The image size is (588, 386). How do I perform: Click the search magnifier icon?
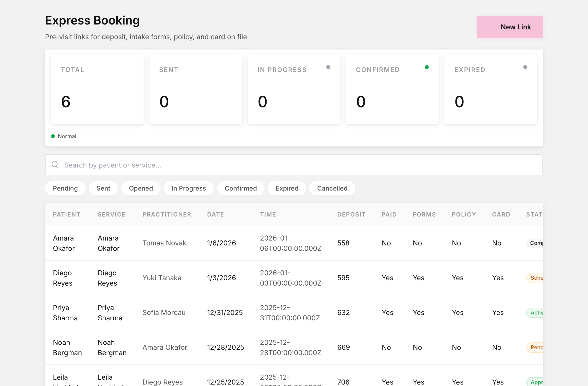[x=55, y=165]
